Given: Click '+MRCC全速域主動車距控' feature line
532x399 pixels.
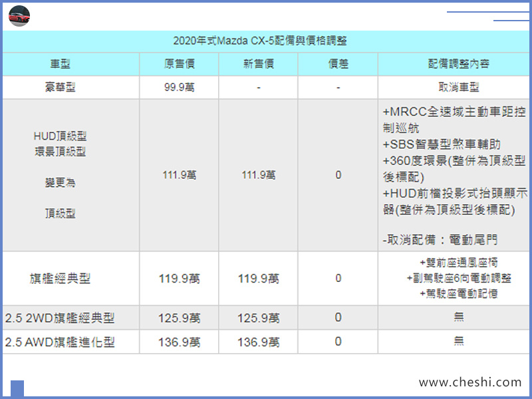Looking at the screenshot, I should (x=455, y=112).
